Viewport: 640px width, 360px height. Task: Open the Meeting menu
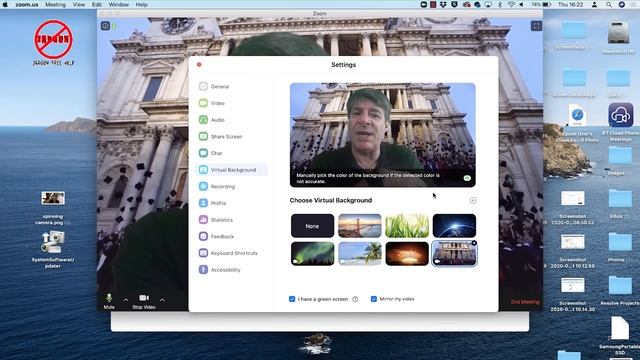tap(55, 4)
